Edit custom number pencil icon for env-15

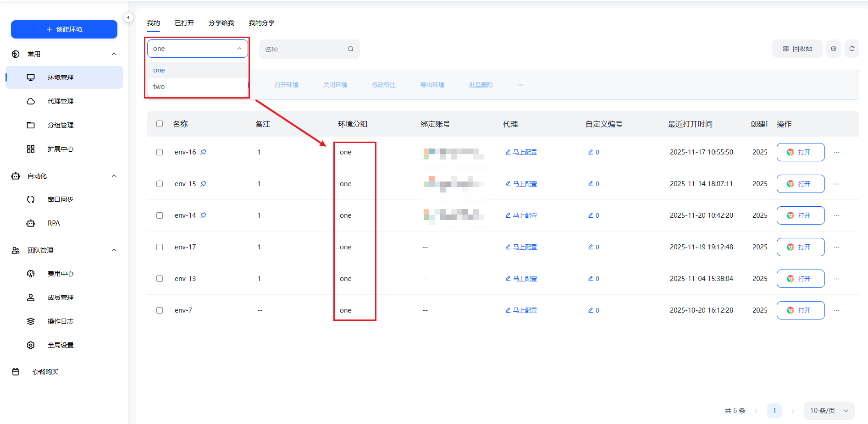pyautogui.click(x=591, y=184)
